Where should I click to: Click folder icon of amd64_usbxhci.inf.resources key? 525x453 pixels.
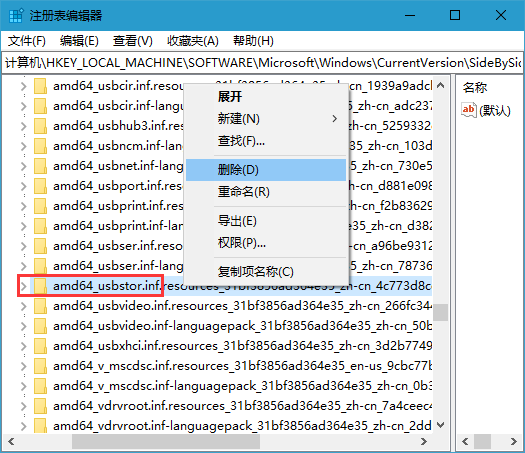pos(40,346)
